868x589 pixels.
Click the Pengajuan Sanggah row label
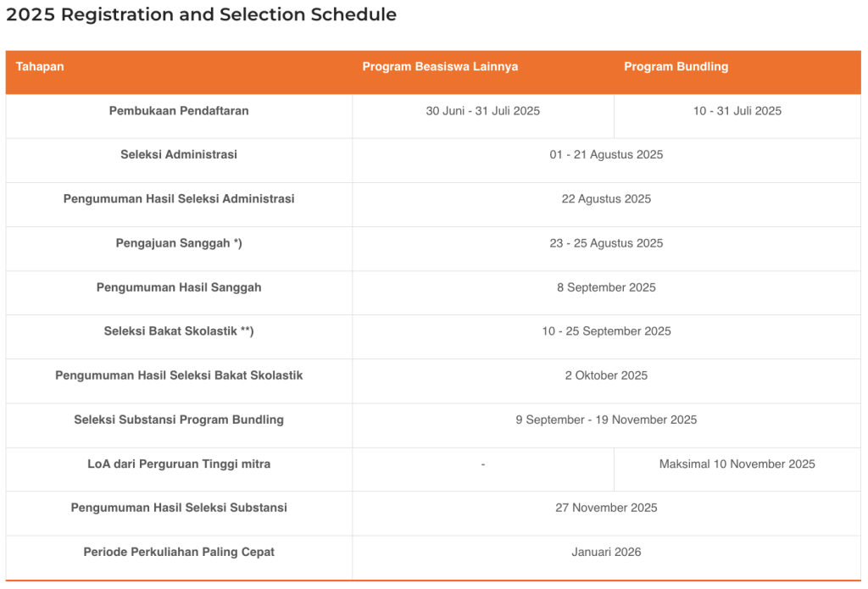tap(179, 243)
